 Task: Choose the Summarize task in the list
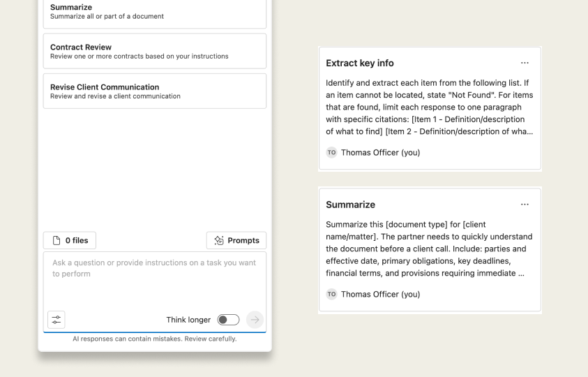click(x=155, y=12)
